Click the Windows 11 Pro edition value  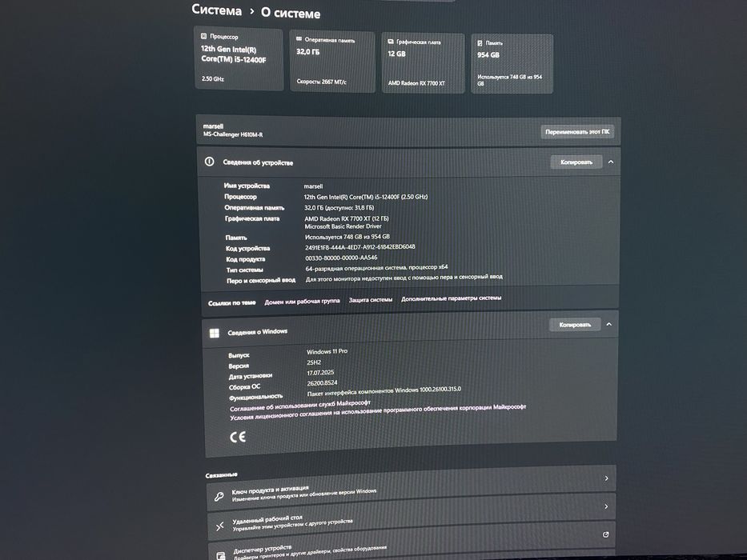point(327,351)
